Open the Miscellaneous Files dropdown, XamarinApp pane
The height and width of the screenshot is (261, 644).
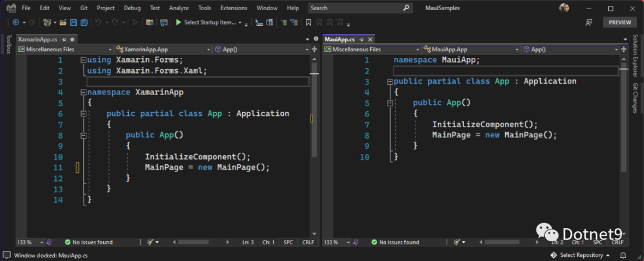tap(64, 50)
